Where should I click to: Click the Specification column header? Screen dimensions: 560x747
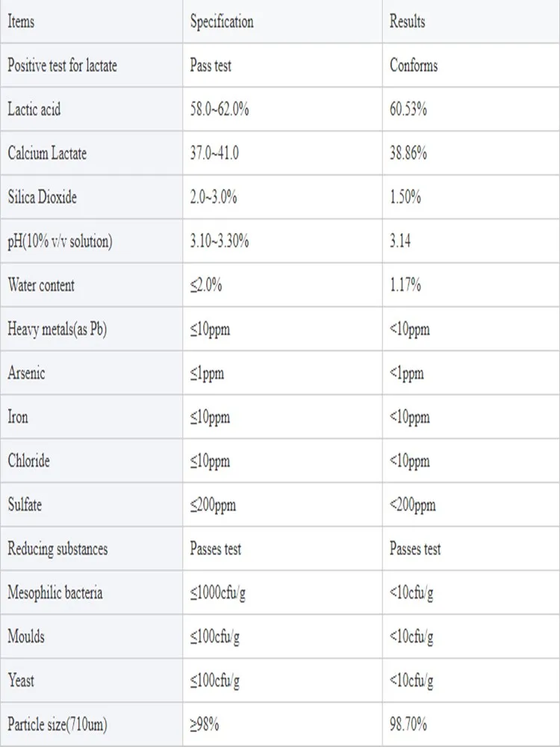coord(222,22)
